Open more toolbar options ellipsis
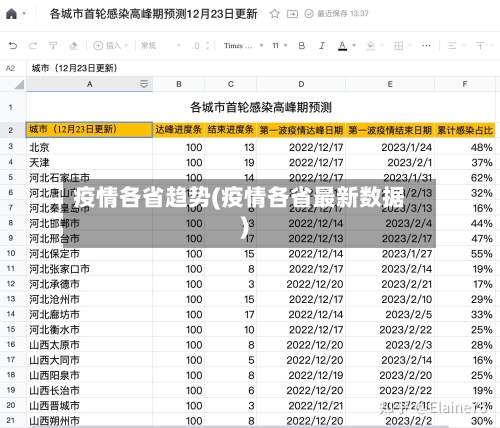The height and width of the screenshot is (428, 500). [426, 45]
